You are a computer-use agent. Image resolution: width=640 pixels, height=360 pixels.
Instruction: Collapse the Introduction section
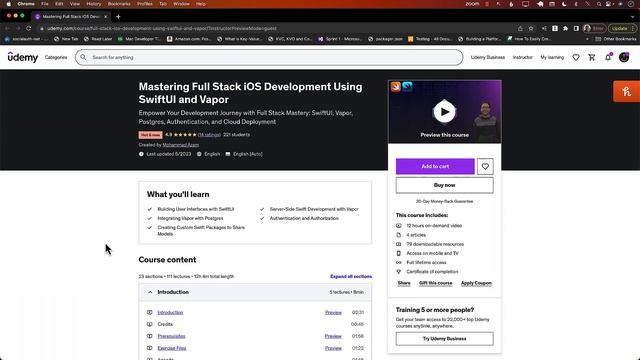255,292
